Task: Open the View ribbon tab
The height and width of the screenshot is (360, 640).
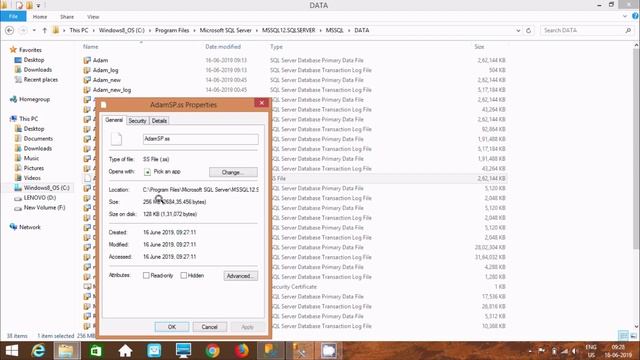Action: pos(93,17)
